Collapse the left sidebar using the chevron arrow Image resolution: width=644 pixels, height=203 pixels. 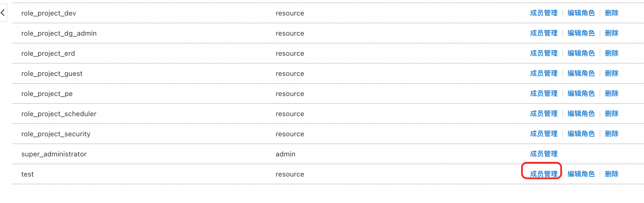pos(3,13)
